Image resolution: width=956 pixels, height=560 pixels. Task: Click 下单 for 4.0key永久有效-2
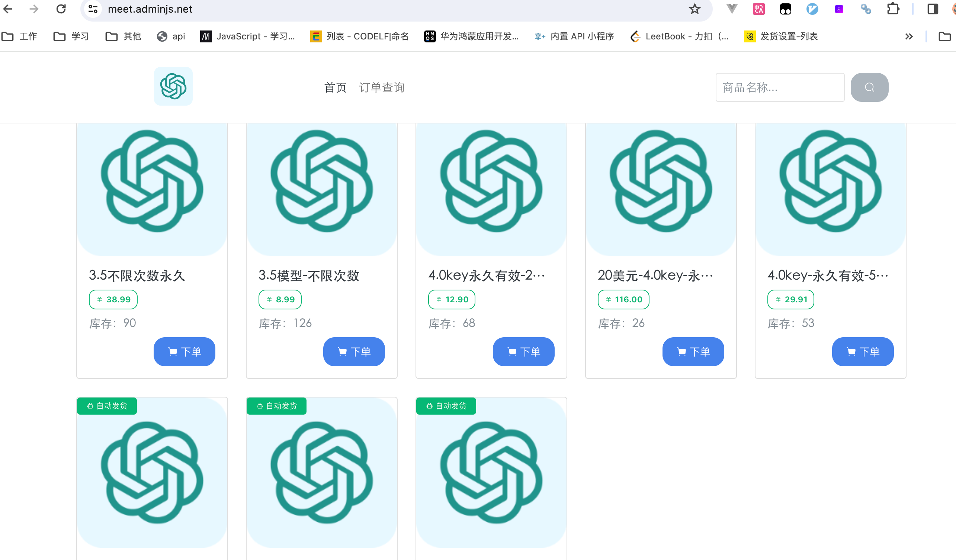(x=523, y=351)
